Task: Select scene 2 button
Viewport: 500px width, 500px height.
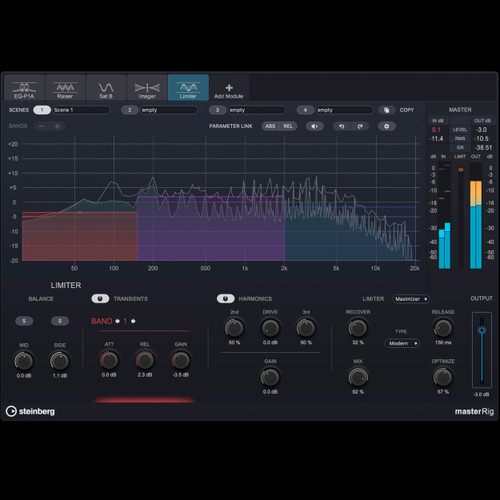Action: (x=130, y=110)
